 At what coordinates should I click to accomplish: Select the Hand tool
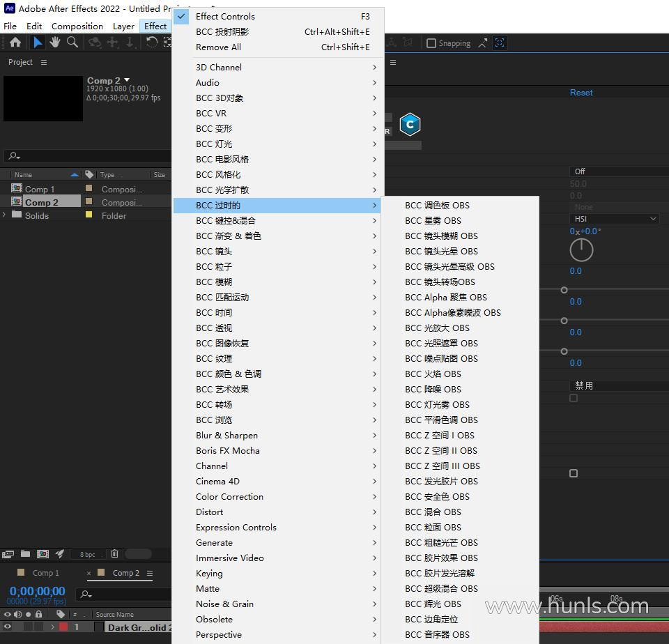pos(54,43)
